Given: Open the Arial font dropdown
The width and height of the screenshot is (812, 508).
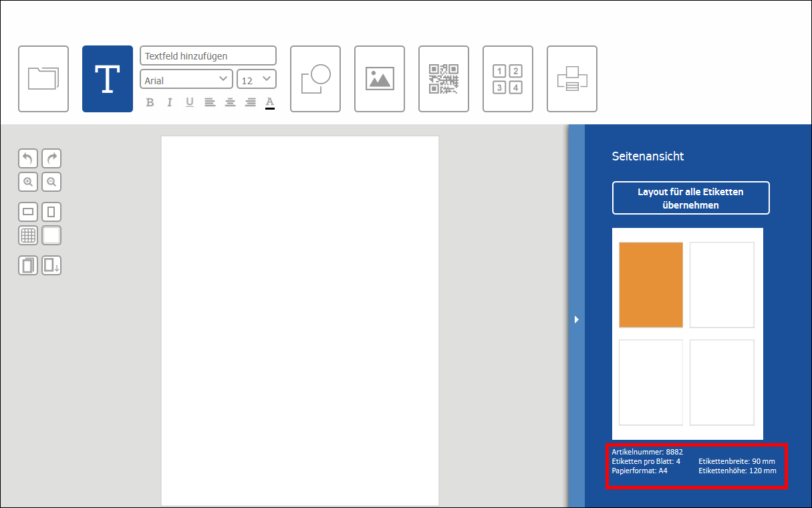Looking at the screenshot, I should pyautogui.click(x=186, y=79).
